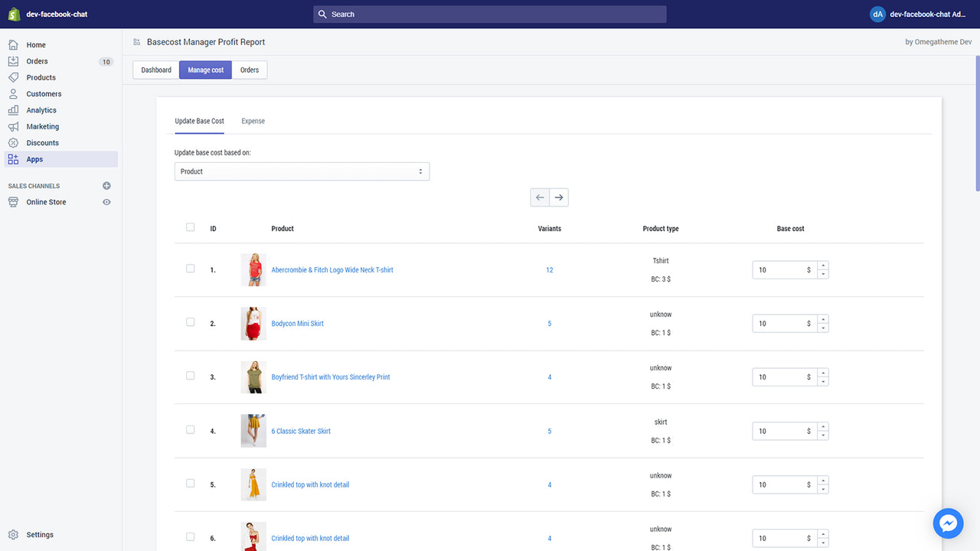980x551 pixels.
Task: Open the 'Update base cost based on' dropdown
Action: pos(301,171)
